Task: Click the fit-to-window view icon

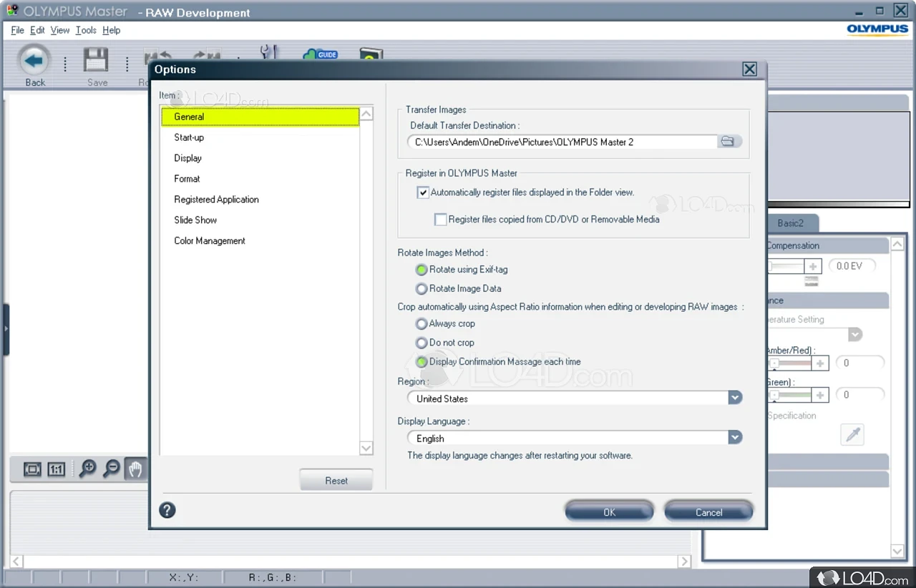Action: (32, 469)
